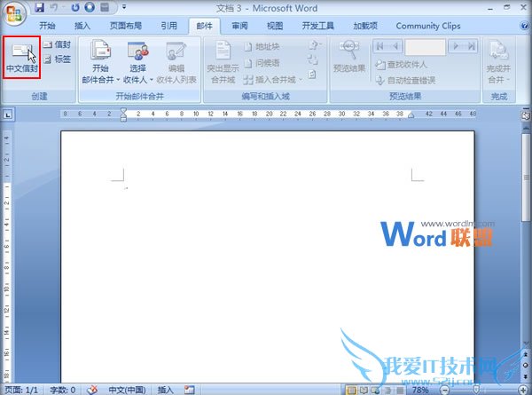Image resolution: width=532 pixels, height=395 pixels.
Task: Click 突出显示合并域 button
Action: click(x=223, y=61)
